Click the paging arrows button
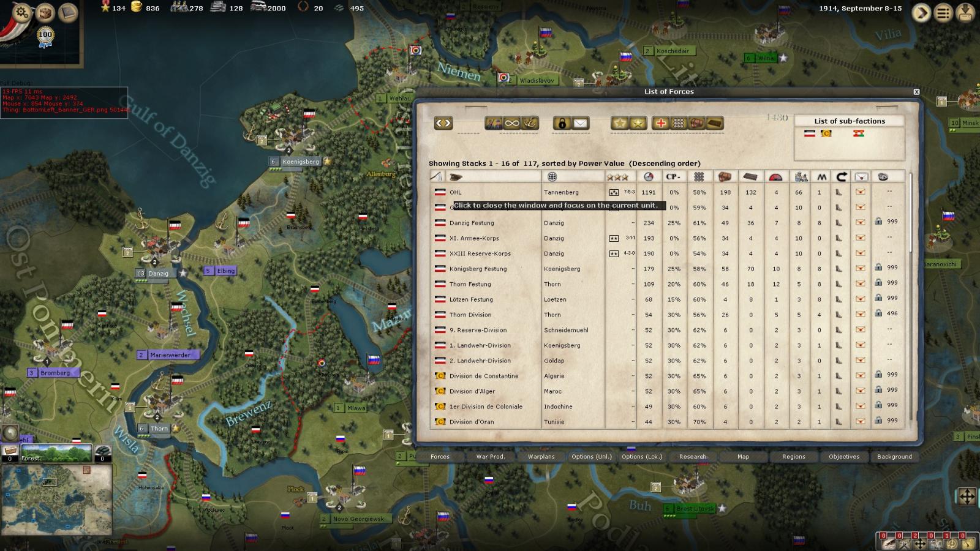Viewport: 980px width, 551px height. click(x=443, y=123)
